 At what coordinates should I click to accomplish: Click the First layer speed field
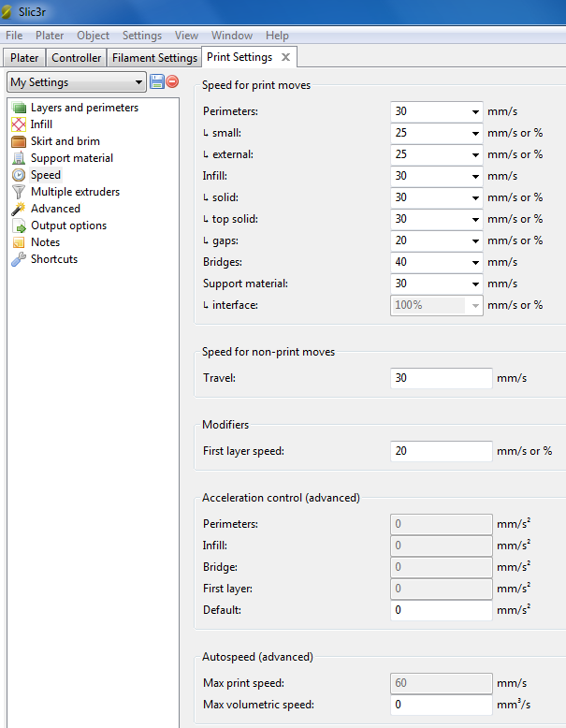(x=441, y=451)
